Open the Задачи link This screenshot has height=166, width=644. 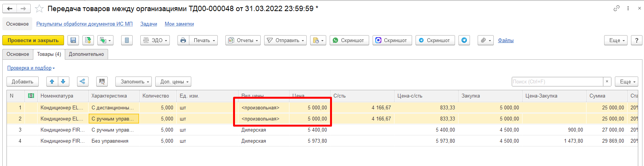(149, 24)
